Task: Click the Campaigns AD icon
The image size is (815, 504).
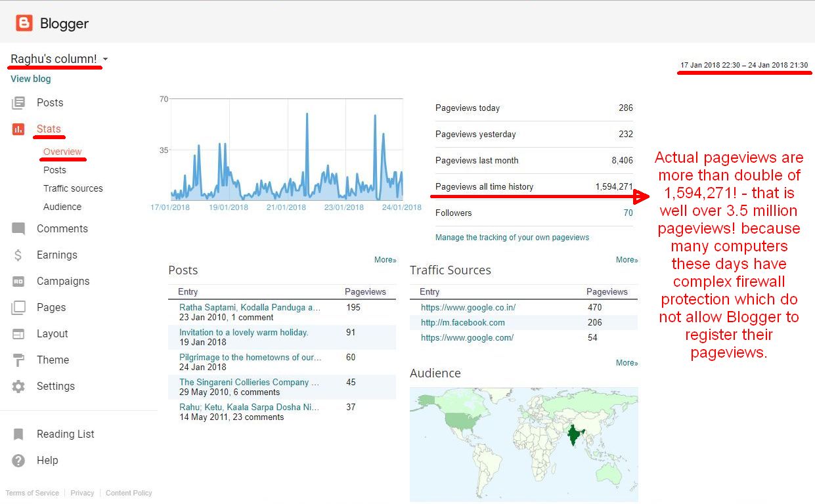Action: coord(18,282)
